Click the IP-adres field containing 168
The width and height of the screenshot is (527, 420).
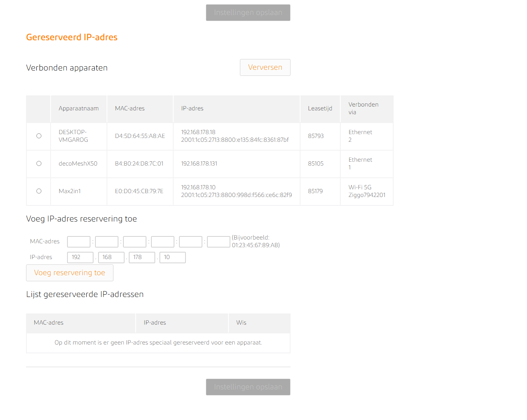111,258
